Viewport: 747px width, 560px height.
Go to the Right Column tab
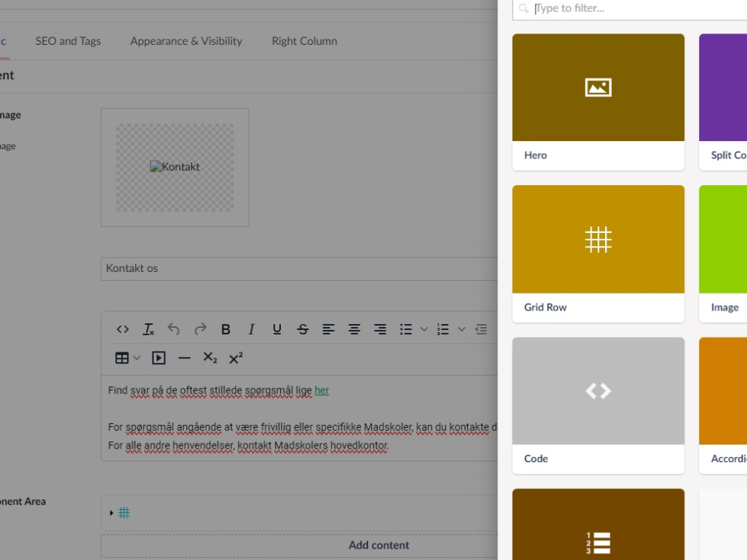tap(305, 41)
